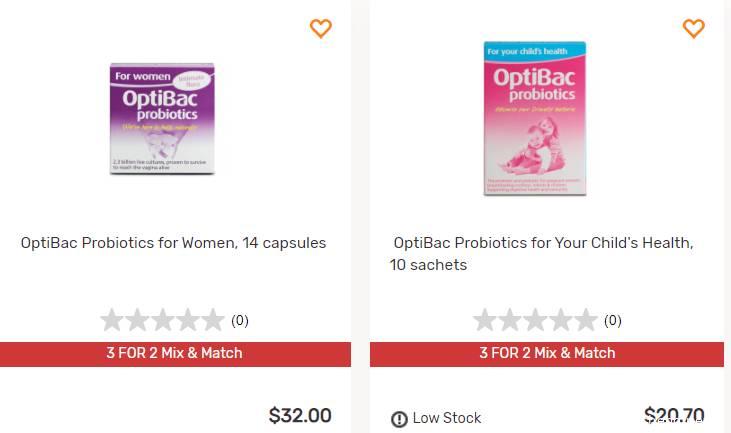731x433 pixels.
Task: Rate OptiBac for Women one star
Action: (x=112, y=321)
